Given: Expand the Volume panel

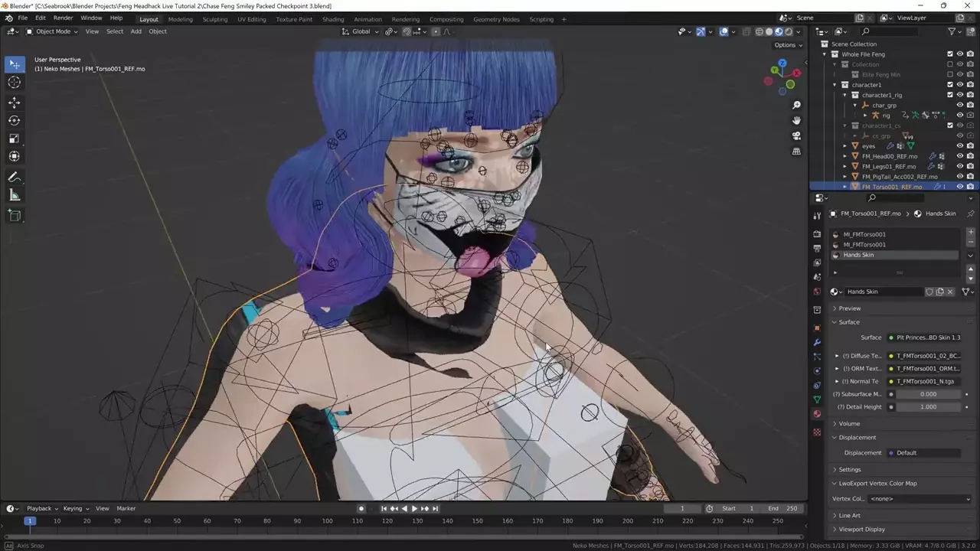Looking at the screenshot, I should click(849, 423).
